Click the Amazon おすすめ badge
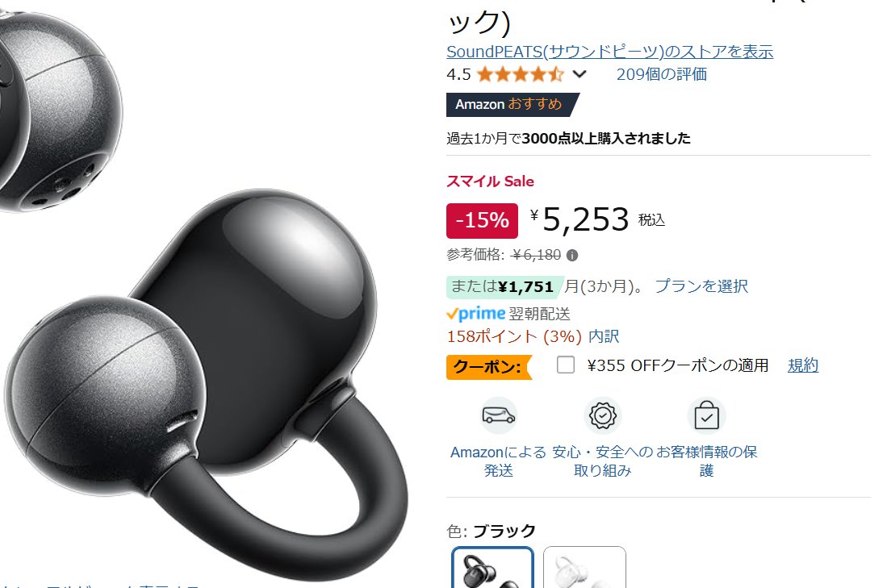This screenshot has height=588, width=887. (x=512, y=105)
